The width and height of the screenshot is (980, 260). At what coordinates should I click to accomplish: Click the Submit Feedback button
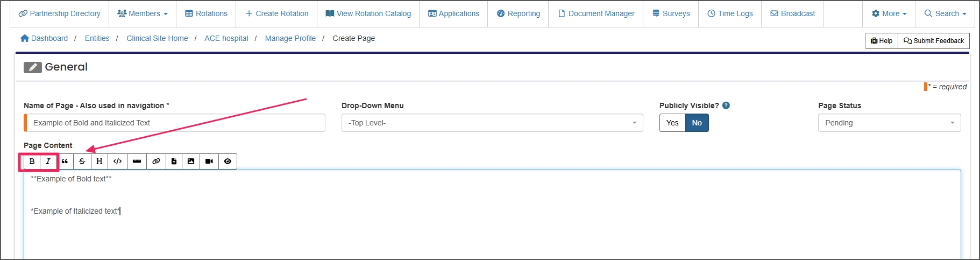[933, 41]
